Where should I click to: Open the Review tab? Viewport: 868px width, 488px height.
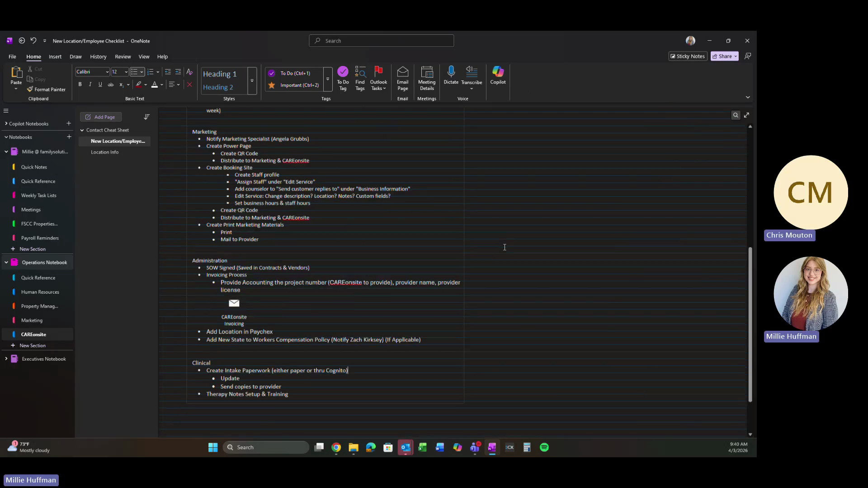coord(123,56)
